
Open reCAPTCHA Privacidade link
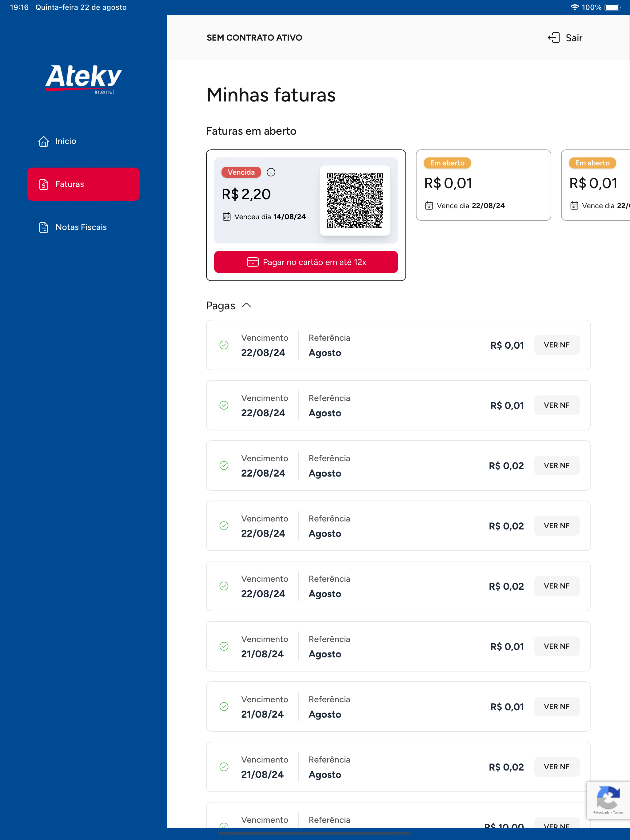tap(601, 813)
